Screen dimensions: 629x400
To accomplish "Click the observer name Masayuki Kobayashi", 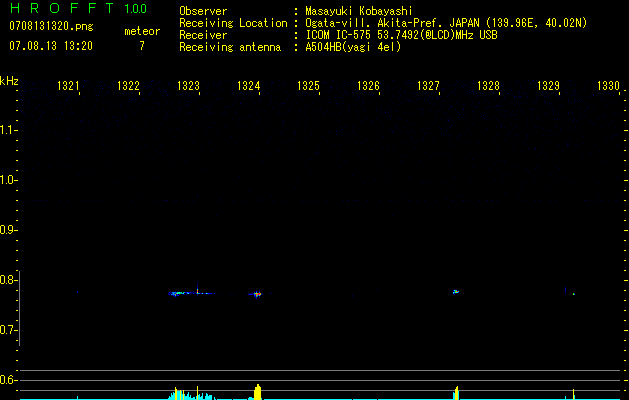I will [x=359, y=11].
